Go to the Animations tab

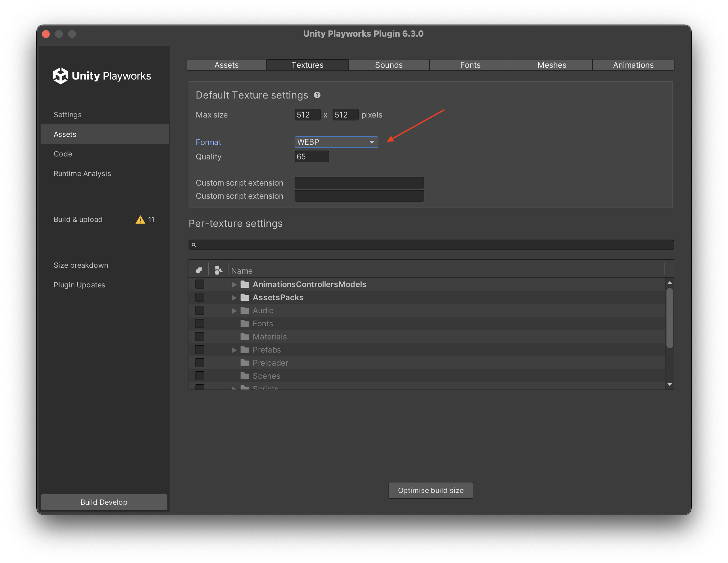(633, 65)
